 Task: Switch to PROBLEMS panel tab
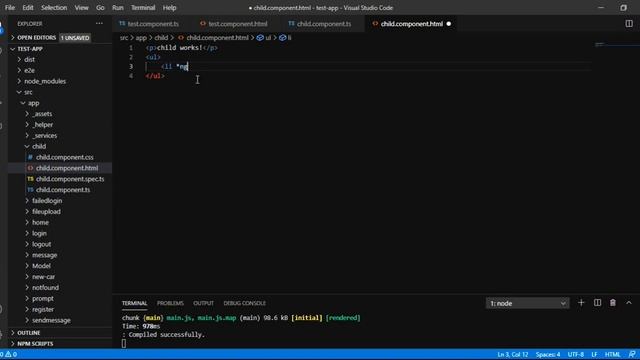pyautogui.click(x=170, y=303)
